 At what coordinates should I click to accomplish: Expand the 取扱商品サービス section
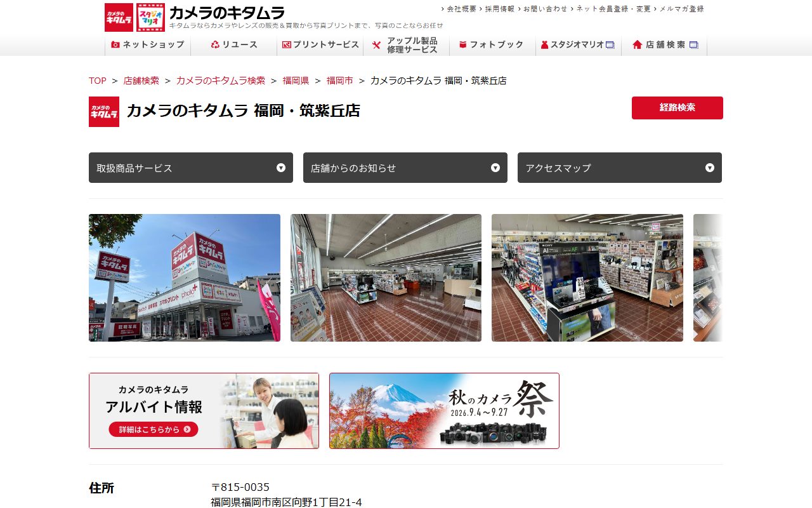[x=191, y=168]
